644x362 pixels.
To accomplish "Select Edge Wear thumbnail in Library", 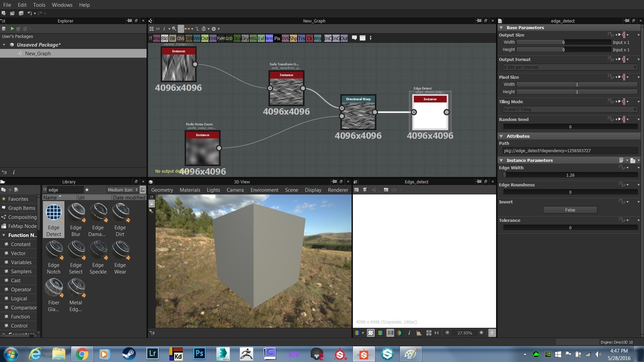I will [120, 257].
